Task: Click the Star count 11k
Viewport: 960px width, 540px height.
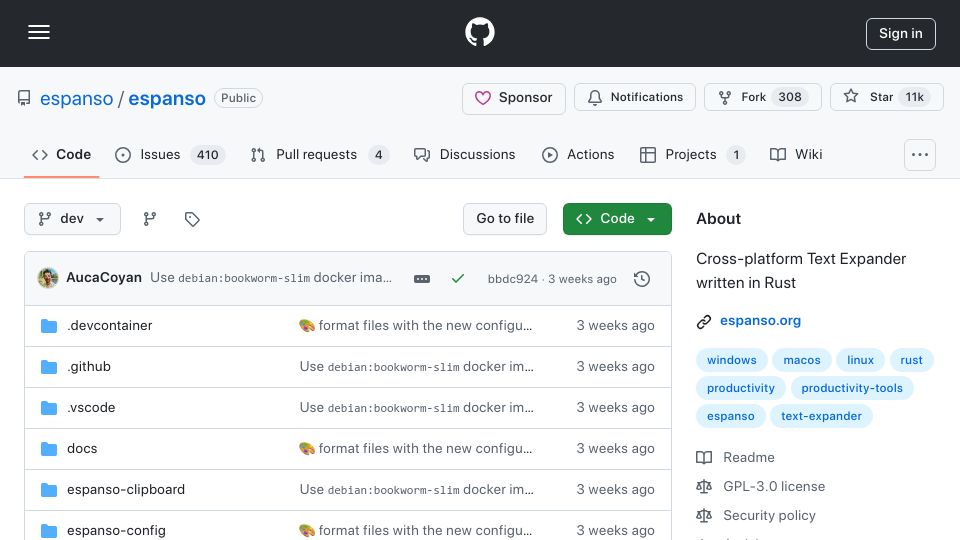Action: click(x=915, y=97)
